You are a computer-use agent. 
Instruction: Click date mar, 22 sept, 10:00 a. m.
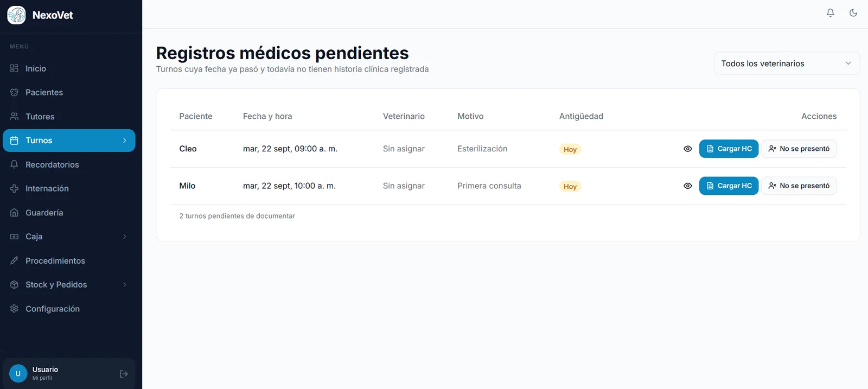pos(289,186)
